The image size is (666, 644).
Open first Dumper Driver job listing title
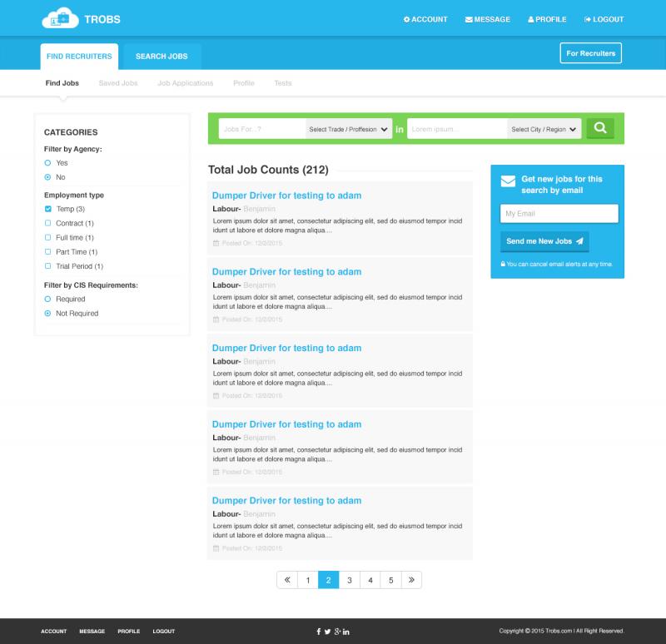[x=286, y=196]
